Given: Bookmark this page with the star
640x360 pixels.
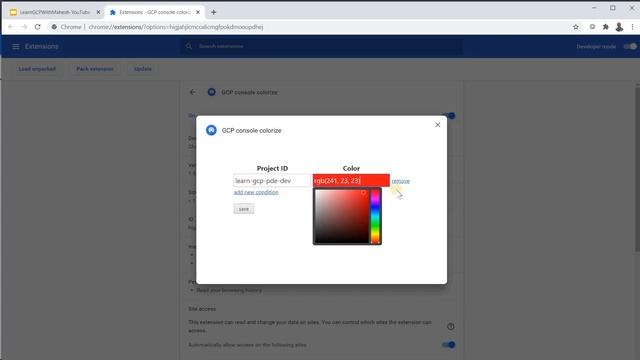Looking at the screenshot, I should click(576, 27).
